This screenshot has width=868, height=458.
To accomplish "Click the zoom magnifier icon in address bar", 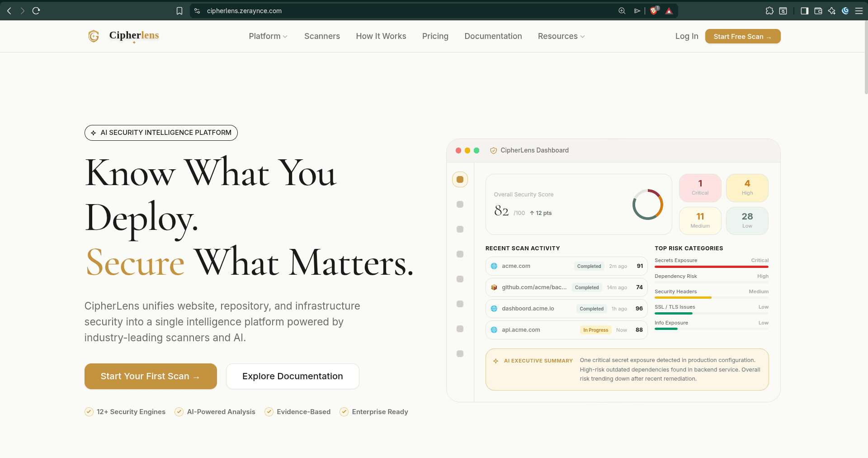I will tap(622, 11).
